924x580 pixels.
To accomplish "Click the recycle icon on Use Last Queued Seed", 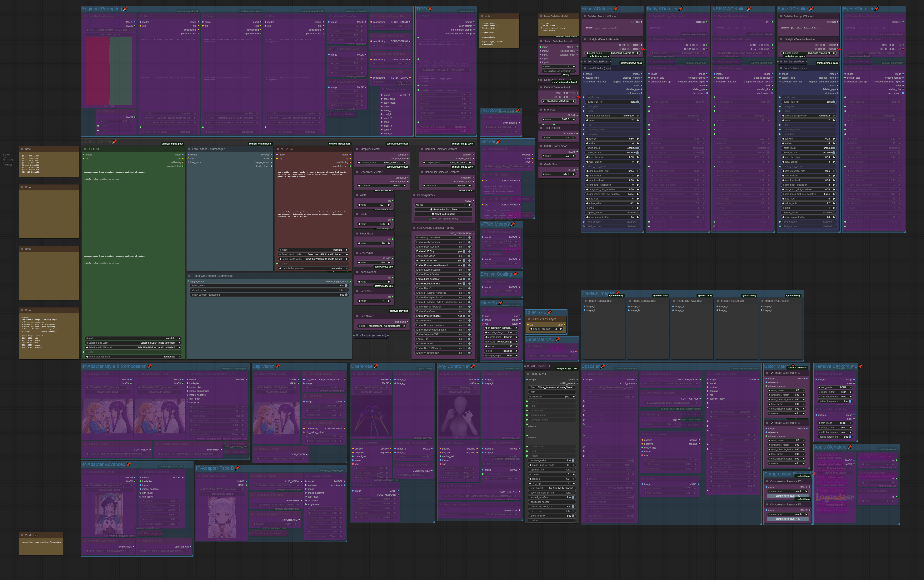I will pos(431,219).
